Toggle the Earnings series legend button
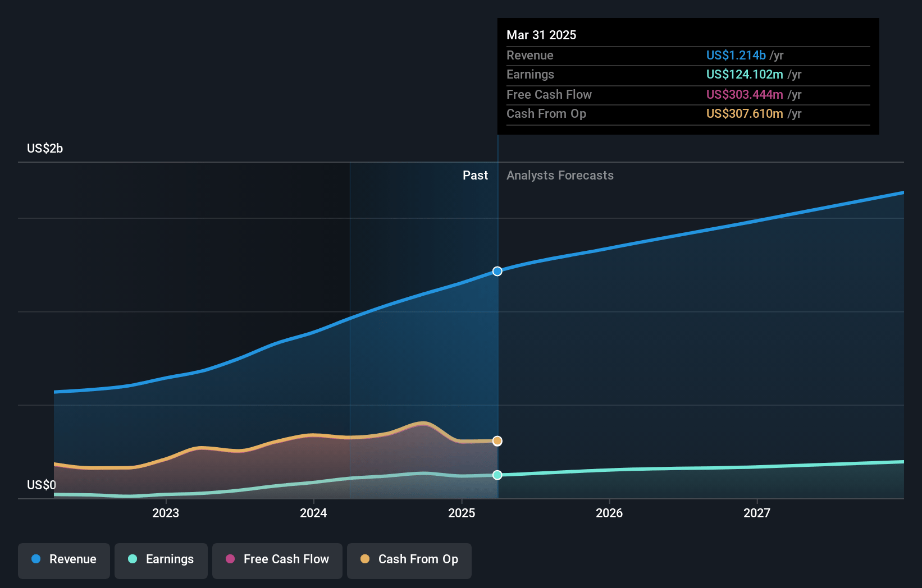Image resolution: width=922 pixels, height=588 pixels. (x=161, y=561)
